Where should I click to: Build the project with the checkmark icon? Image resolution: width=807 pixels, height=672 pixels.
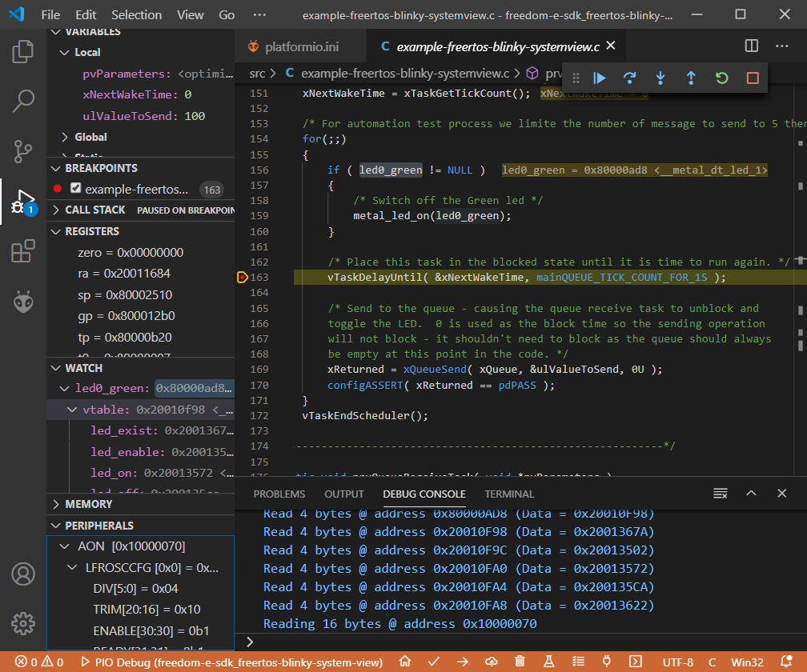click(434, 662)
